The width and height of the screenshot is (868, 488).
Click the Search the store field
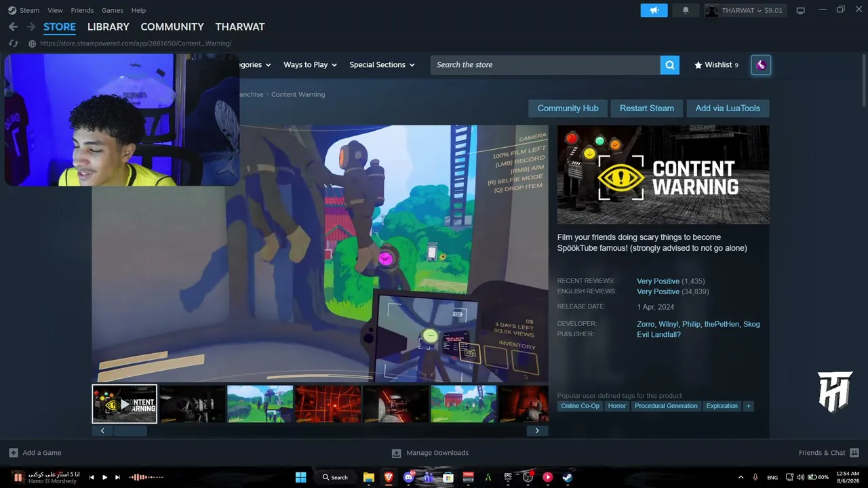tap(545, 65)
